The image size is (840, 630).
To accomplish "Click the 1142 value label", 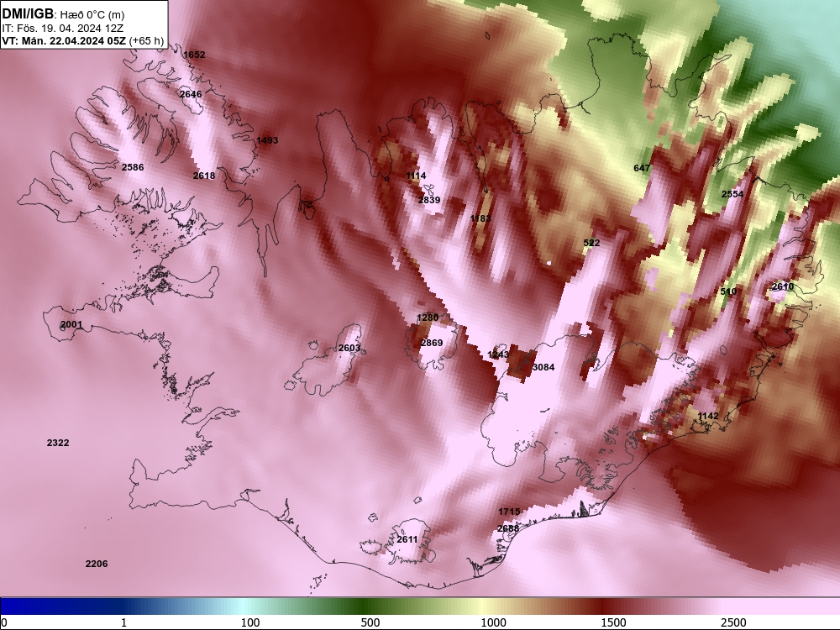I will [x=708, y=417].
